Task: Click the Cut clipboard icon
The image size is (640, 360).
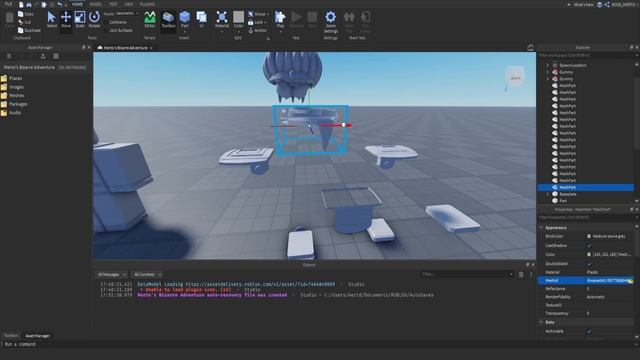Action: coord(20,22)
